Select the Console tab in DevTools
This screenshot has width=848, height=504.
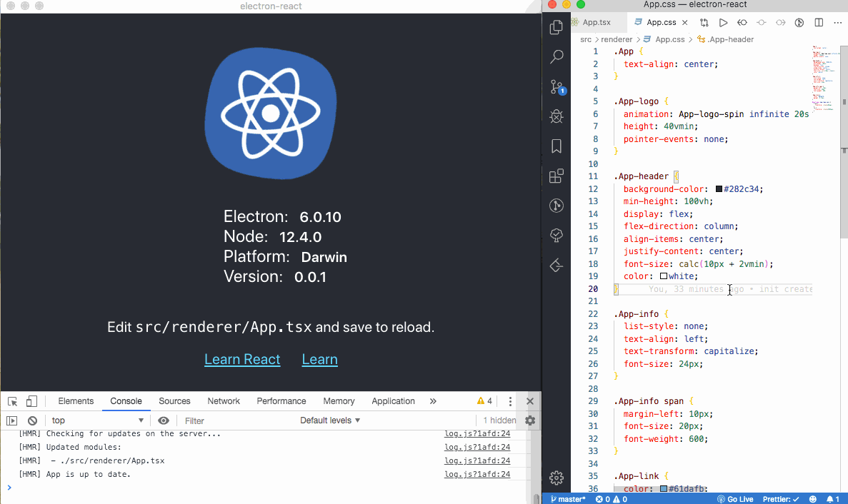[126, 401]
